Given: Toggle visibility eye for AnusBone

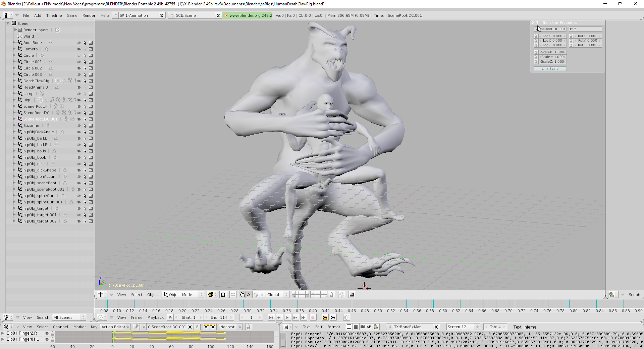Looking at the screenshot, I should [79, 43].
